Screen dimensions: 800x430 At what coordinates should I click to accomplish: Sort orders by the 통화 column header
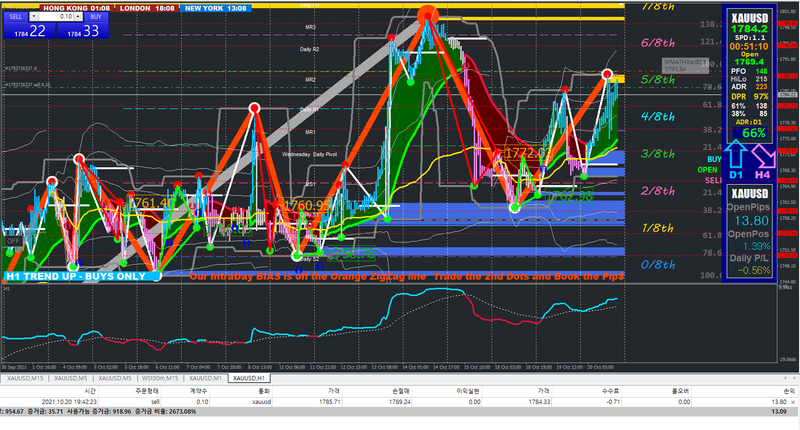(264, 391)
